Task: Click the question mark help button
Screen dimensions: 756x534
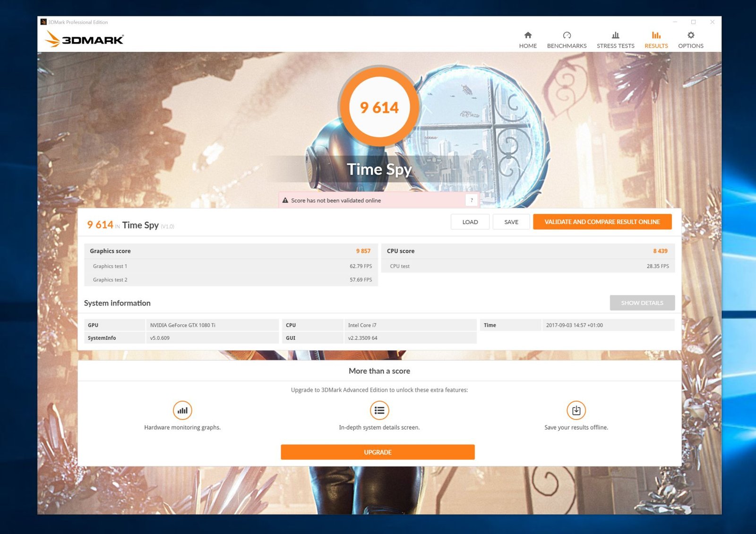Action: click(x=472, y=200)
